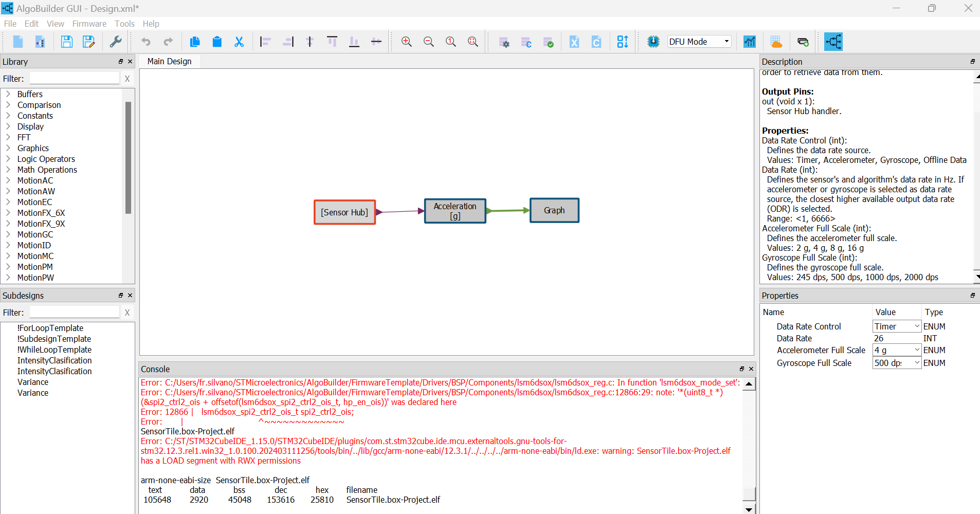This screenshot has height=514, width=980.
Task: Clear the Library filter with the X button
Action: 127,78
